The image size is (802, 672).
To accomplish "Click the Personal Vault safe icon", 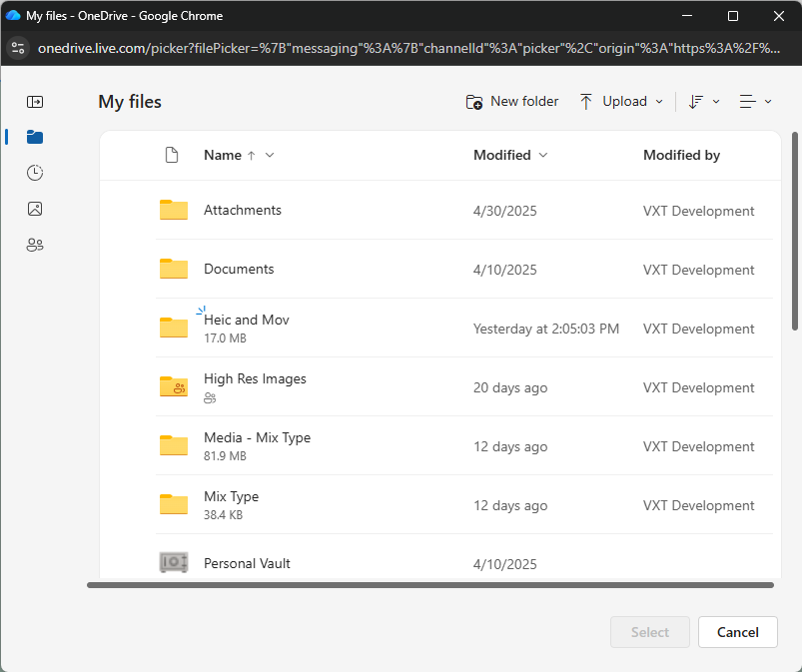I will [174, 563].
